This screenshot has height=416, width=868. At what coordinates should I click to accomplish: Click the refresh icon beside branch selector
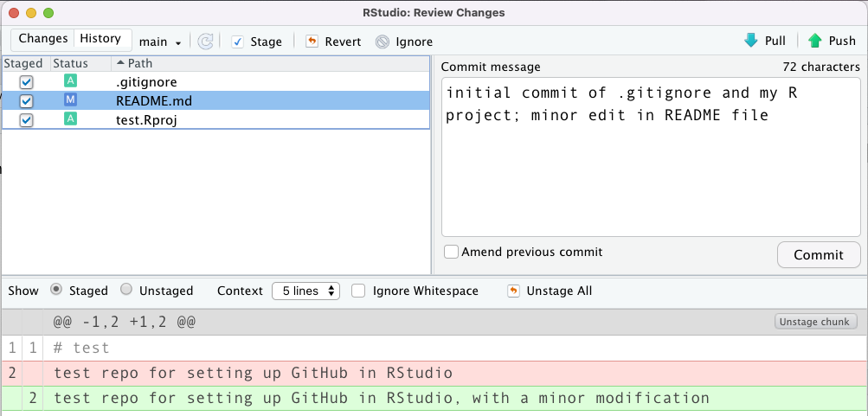tap(205, 42)
